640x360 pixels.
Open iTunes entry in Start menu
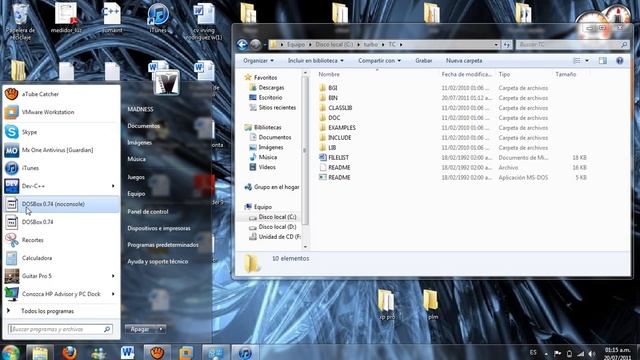tap(61, 168)
